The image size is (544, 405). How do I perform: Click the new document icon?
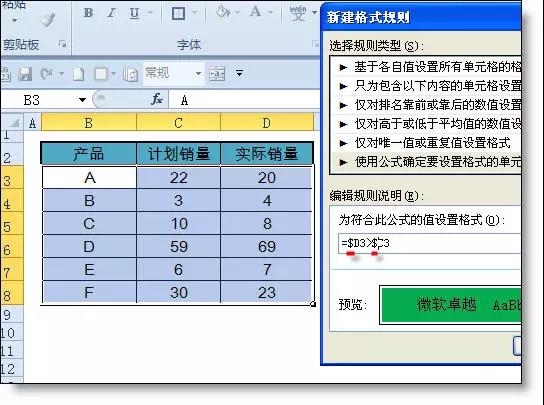(x=79, y=74)
